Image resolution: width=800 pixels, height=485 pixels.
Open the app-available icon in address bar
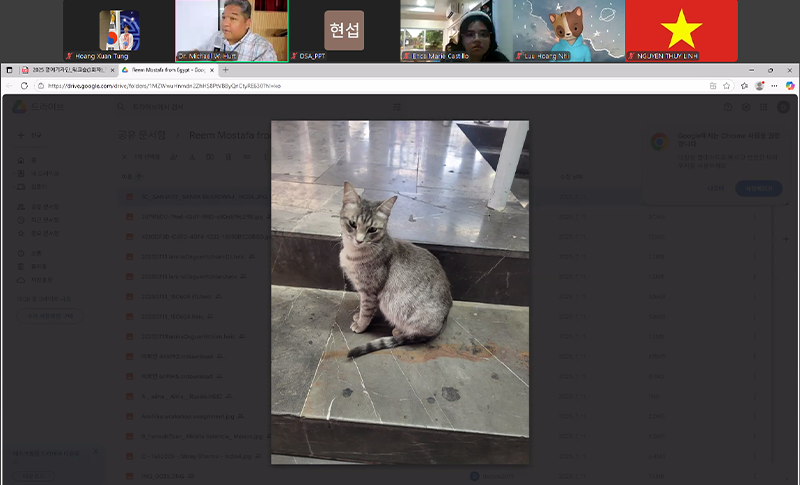(713, 86)
